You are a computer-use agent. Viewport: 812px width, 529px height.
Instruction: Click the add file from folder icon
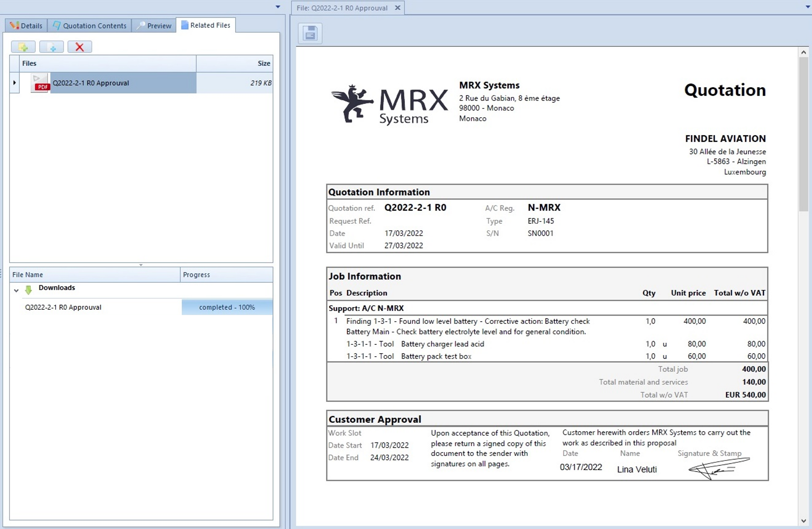tap(23, 47)
